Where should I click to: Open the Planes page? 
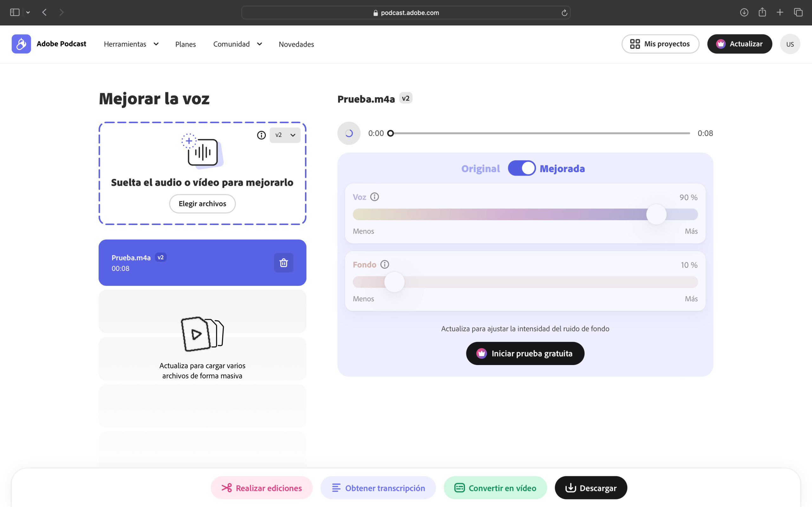(185, 44)
